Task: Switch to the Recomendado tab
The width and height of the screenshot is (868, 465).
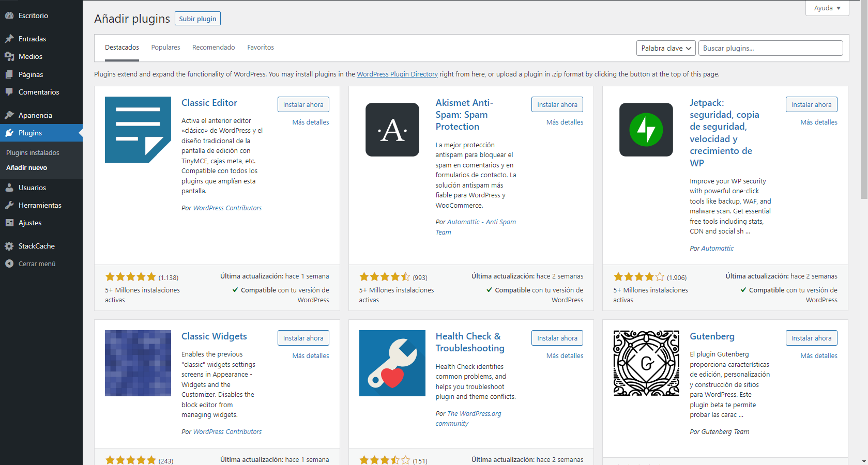Action: click(214, 48)
